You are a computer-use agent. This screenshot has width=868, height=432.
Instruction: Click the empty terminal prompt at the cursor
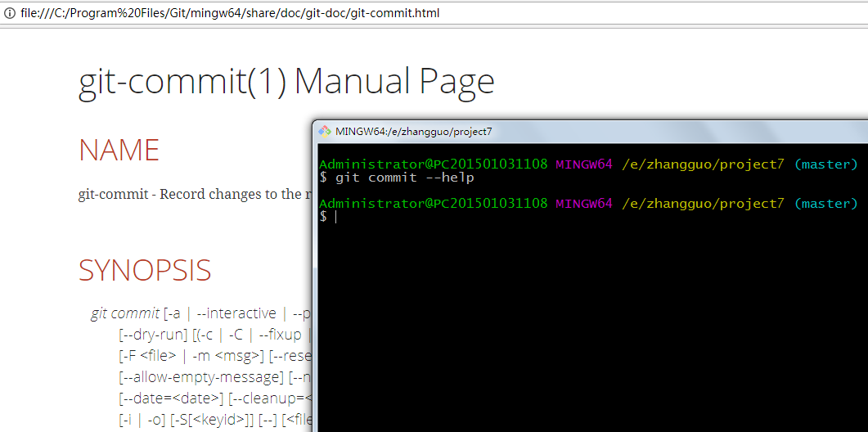click(x=335, y=217)
